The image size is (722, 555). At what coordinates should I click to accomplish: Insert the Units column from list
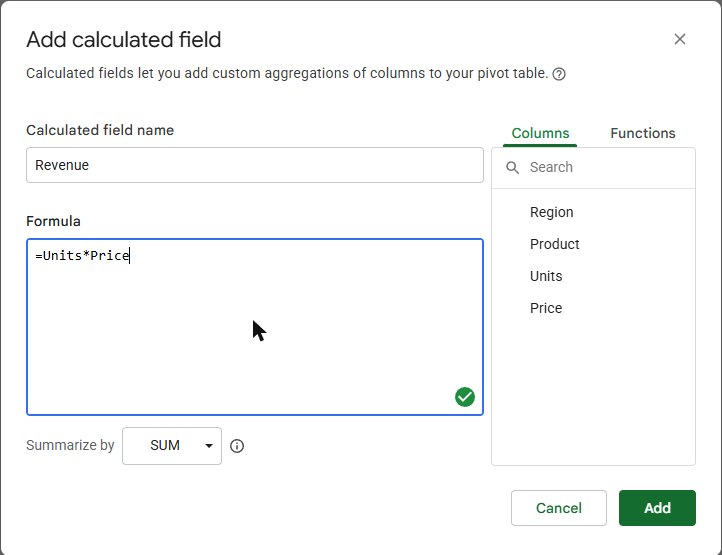click(x=546, y=276)
